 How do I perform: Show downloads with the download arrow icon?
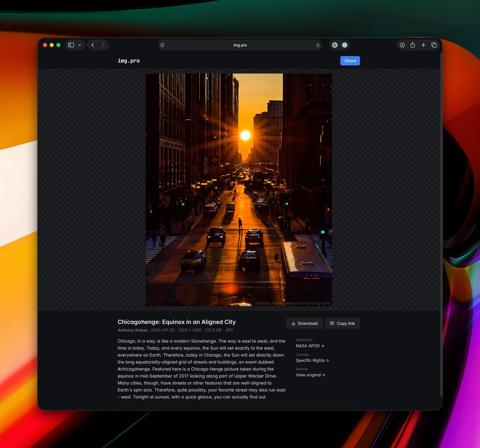point(402,45)
